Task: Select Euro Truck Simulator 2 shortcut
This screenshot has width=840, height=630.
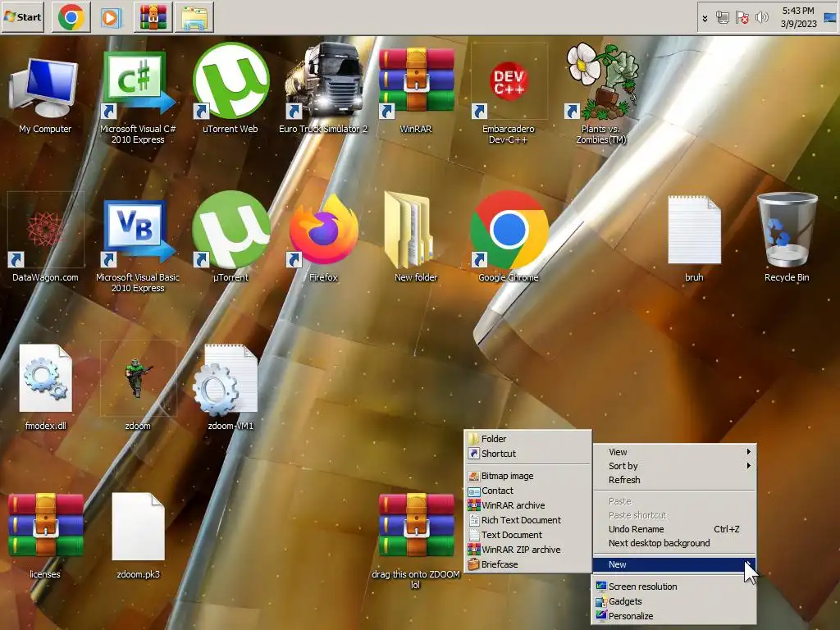Action: pyautogui.click(x=323, y=89)
